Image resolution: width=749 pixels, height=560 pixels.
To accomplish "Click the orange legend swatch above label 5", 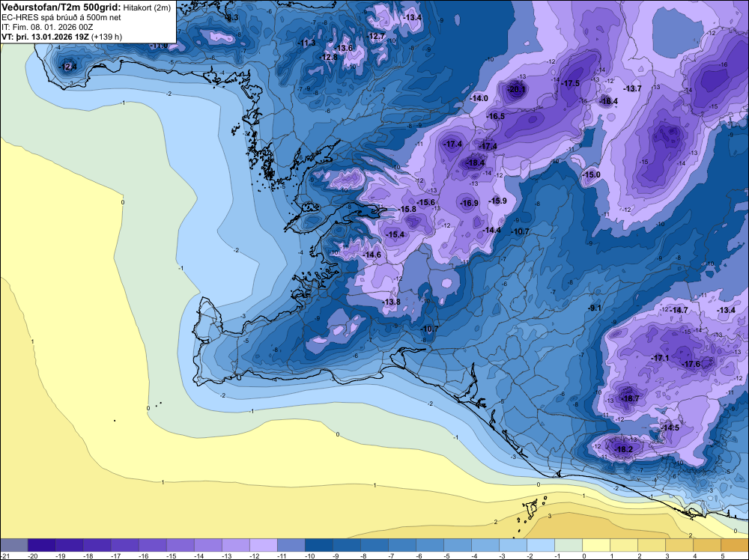I will 734,545.
